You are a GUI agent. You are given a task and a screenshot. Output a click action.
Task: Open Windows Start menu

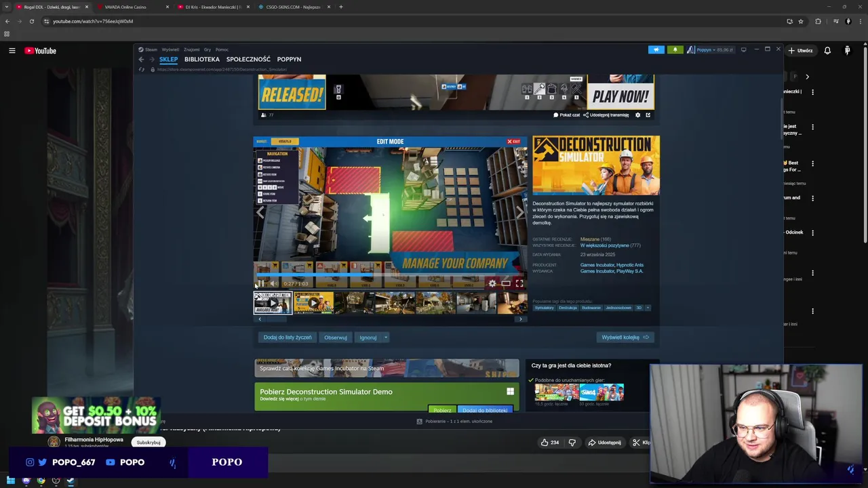pyautogui.click(x=11, y=481)
